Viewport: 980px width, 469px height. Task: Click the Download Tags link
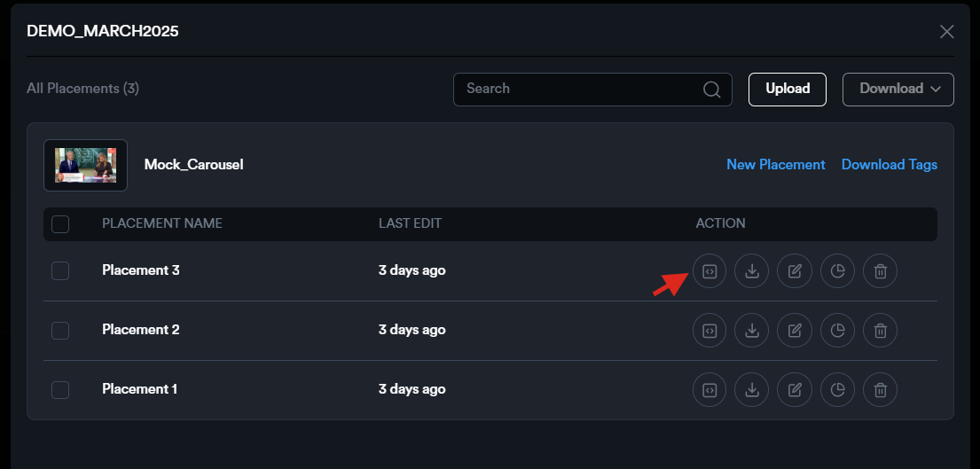889,165
